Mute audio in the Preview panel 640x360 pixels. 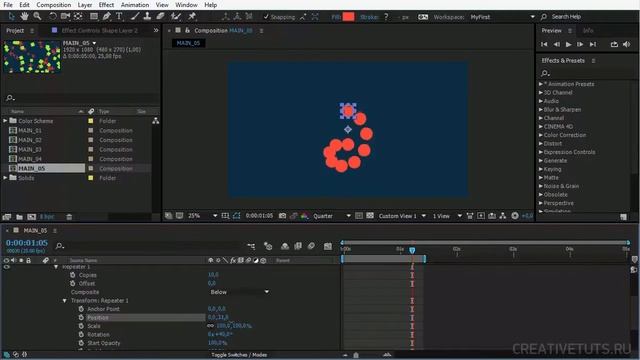coord(627,44)
